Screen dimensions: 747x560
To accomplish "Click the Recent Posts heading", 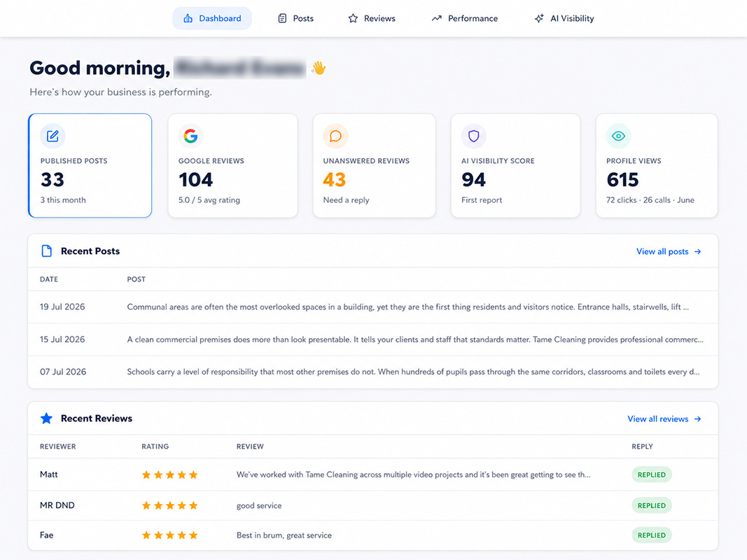I will 90,251.
